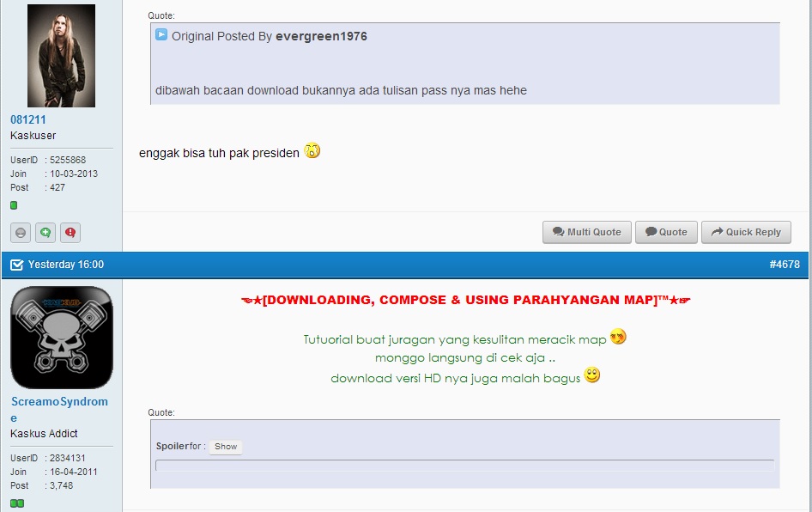Click the blue arrow icon in quoted post
The width and height of the screenshot is (812, 512).
(161, 35)
